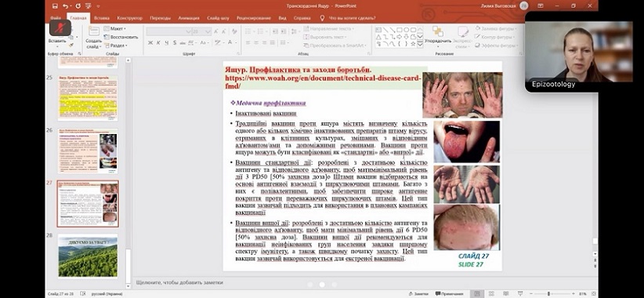Switch to the Вставка tab

tap(101, 18)
